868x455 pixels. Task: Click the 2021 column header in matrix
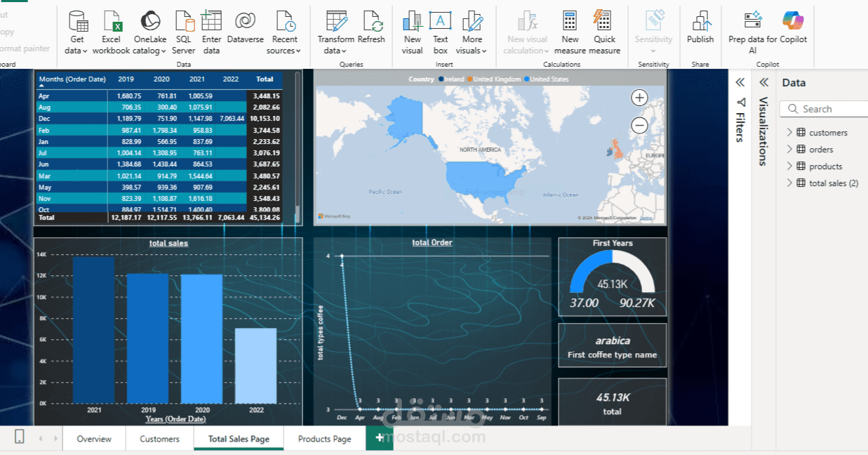[197, 79]
